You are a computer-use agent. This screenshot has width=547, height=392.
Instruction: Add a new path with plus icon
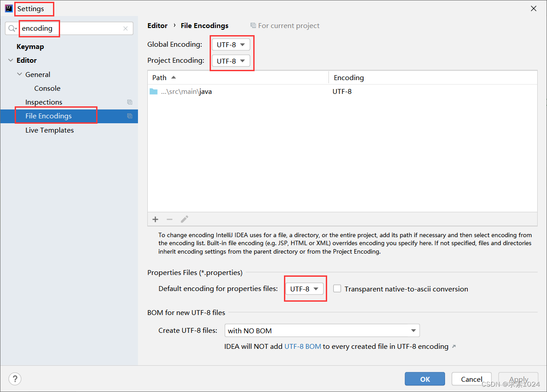(155, 219)
